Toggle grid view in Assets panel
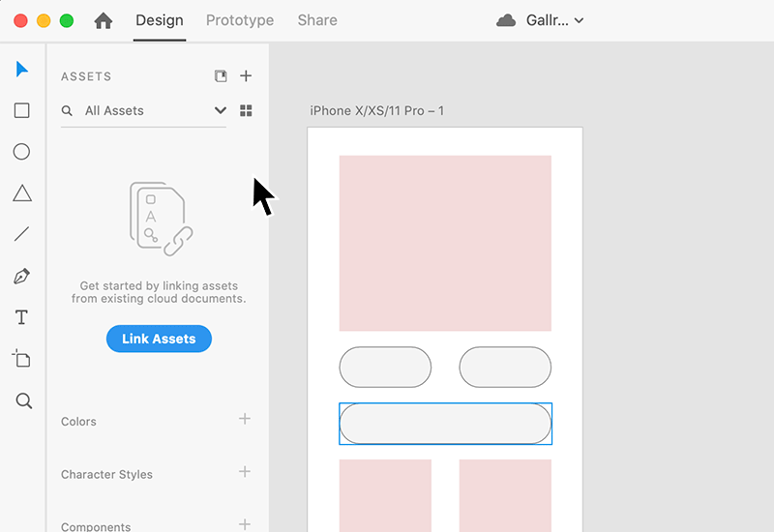774x532 pixels. tap(246, 111)
